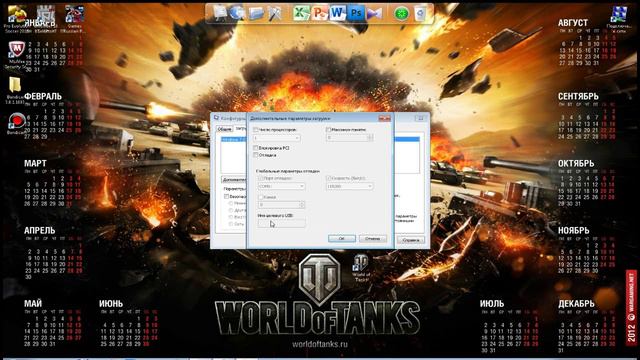Click the blue globe dock icon
Screen dimensions: 640x360
pos(238,13)
